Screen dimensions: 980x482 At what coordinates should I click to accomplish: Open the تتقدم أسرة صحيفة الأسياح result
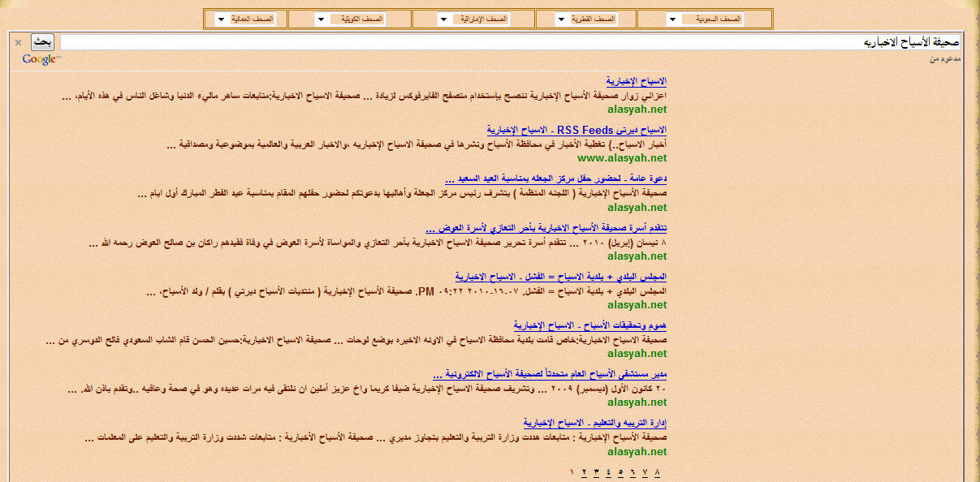pos(546,227)
